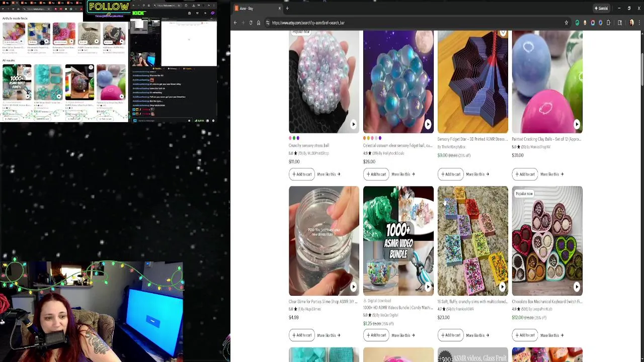Click the Kick logo in the small stream window

point(139,13)
